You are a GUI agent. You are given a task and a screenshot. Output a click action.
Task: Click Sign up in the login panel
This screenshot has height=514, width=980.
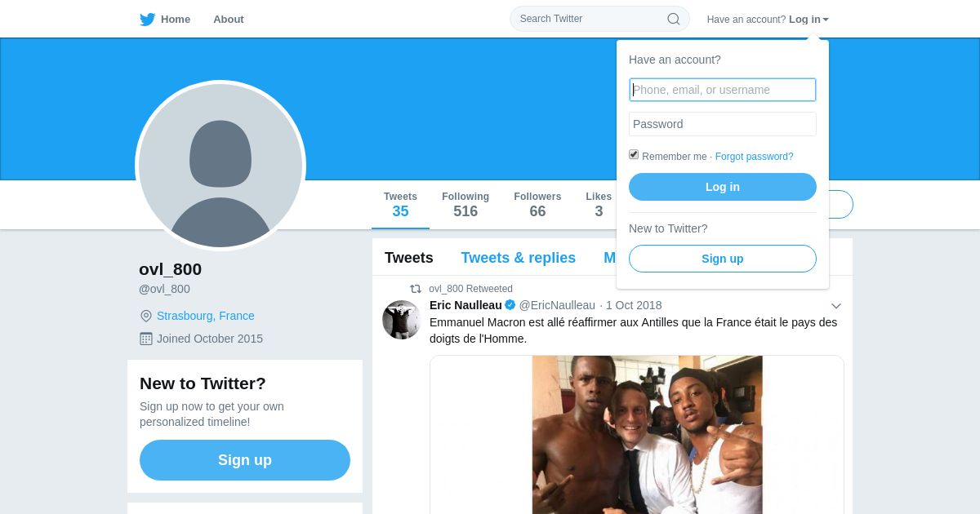click(722, 259)
